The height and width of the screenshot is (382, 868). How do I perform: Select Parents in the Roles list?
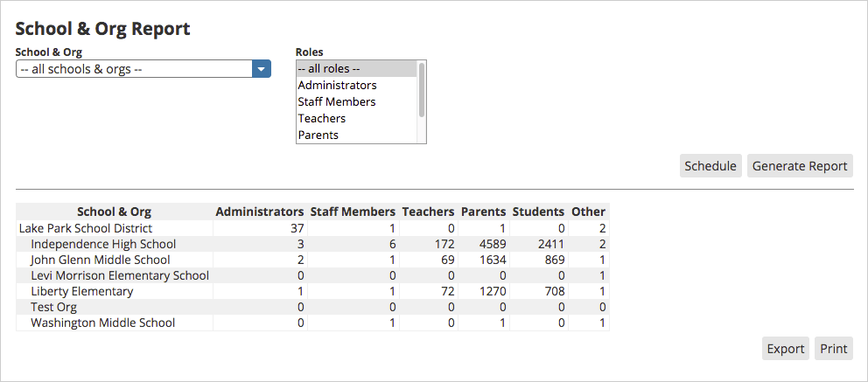click(356, 135)
